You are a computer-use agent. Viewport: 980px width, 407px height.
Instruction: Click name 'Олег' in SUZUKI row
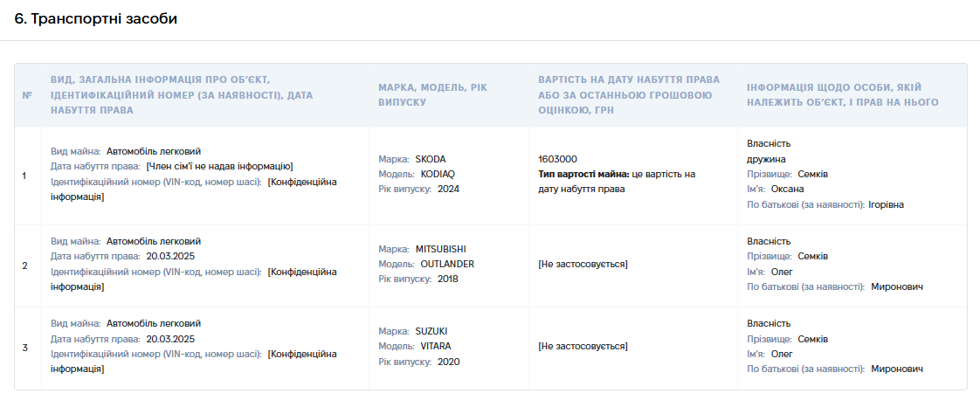click(782, 354)
